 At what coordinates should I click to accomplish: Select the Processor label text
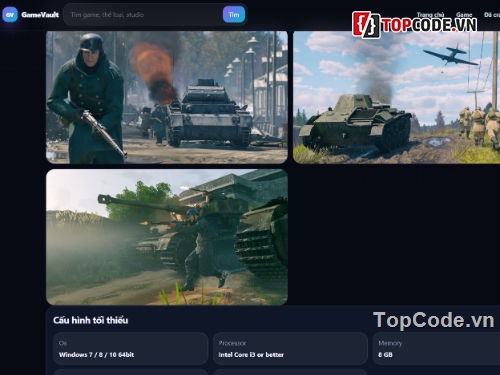click(x=232, y=343)
